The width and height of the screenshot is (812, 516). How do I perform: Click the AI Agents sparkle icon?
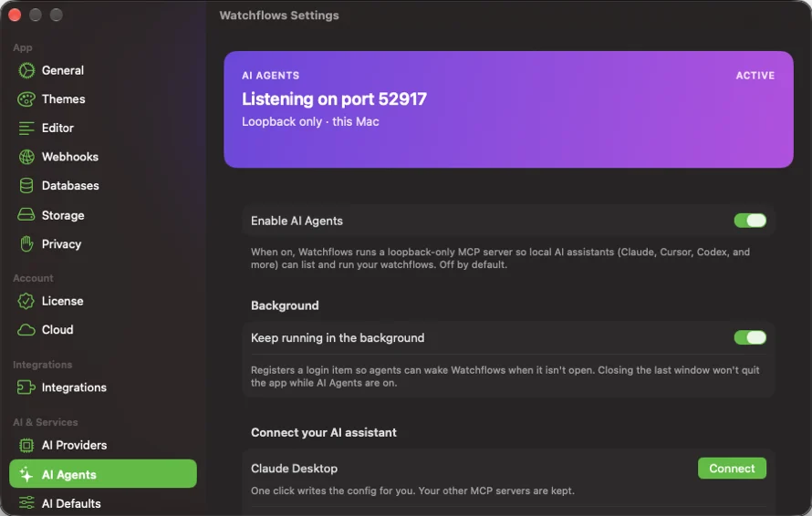pos(26,474)
